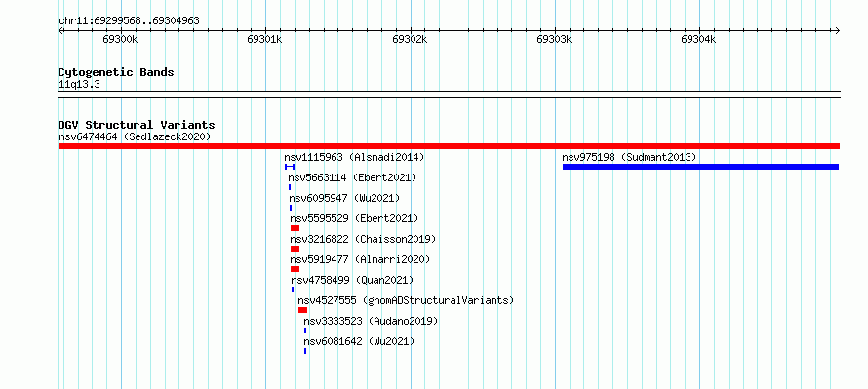Select the blue nsv975198 variant bar
Image resolution: width=868 pixels, height=389 pixels.
pyautogui.click(x=701, y=167)
